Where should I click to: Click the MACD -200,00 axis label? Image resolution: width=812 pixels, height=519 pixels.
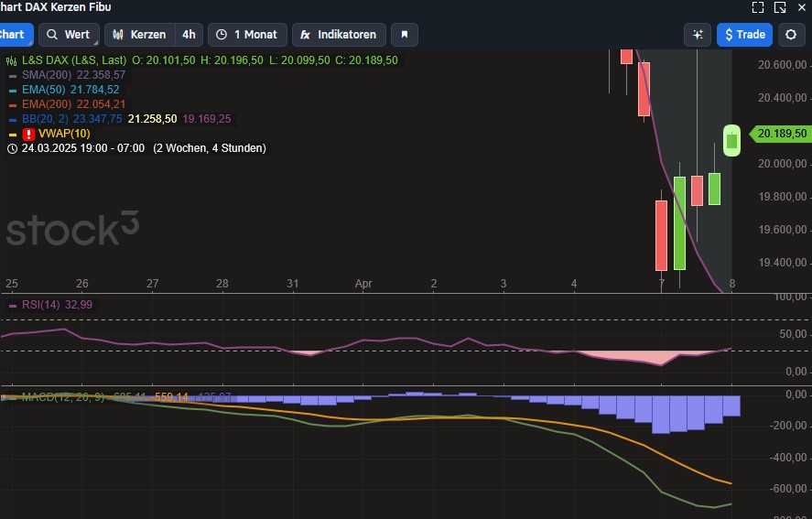[x=789, y=426]
